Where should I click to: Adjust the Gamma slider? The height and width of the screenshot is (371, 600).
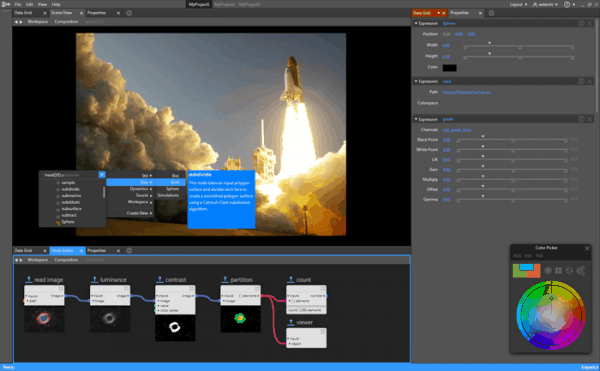pos(512,200)
